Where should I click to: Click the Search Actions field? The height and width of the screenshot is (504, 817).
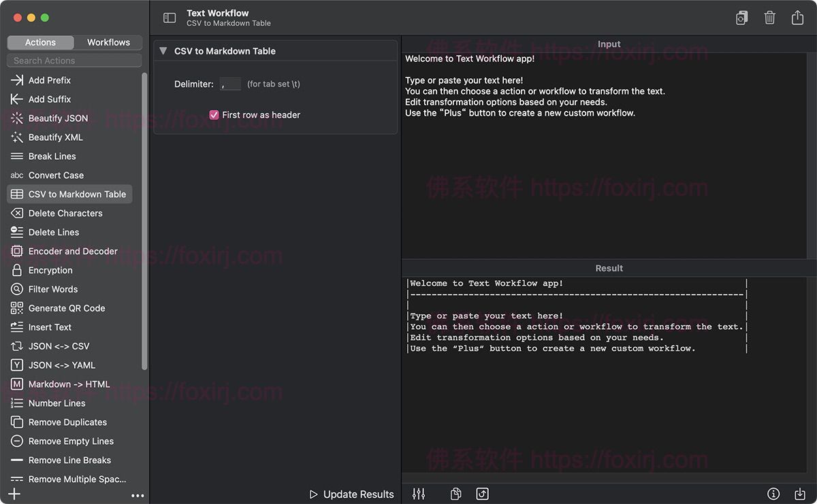pyautogui.click(x=74, y=61)
